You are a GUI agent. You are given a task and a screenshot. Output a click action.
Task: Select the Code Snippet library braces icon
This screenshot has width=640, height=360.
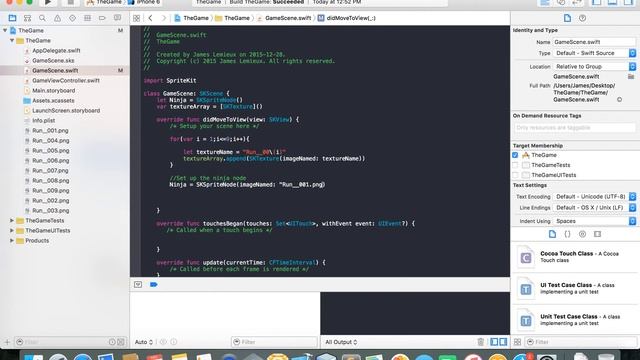pos(567,234)
